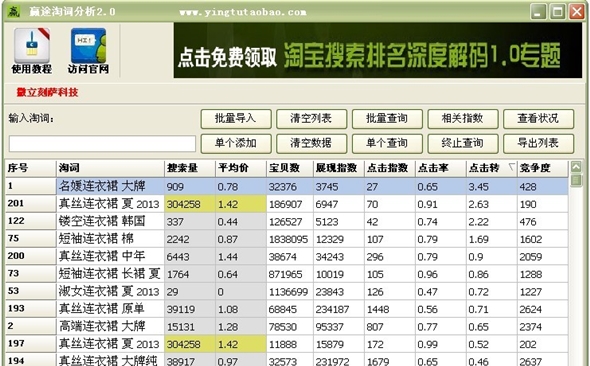Select keyword cell 短袖连衣裙 棉
Viewport: 590px width, 366px height.
click(x=110, y=239)
